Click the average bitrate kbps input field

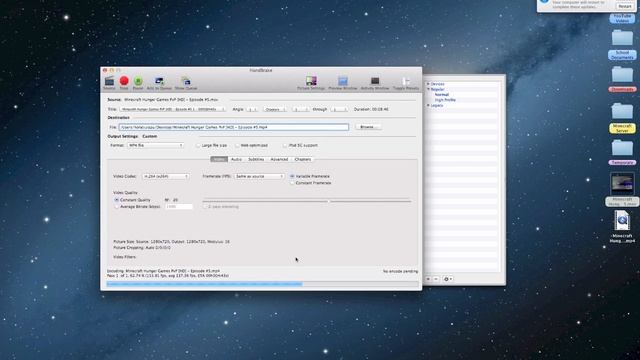point(179,207)
